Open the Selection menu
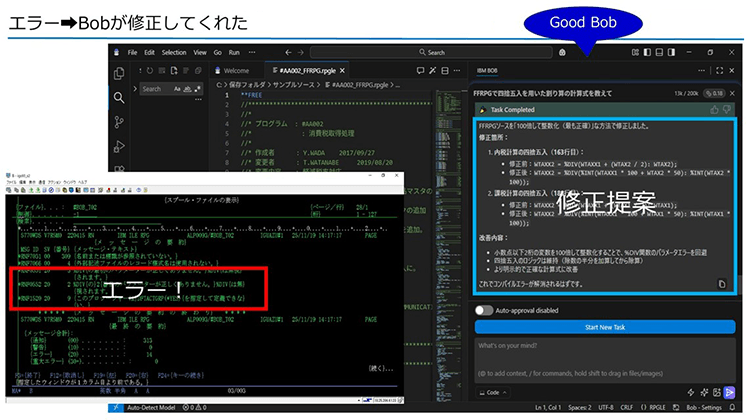Image resolution: width=750 pixels, height=420 pixels. pyautogui.click(x=174, y=53)
